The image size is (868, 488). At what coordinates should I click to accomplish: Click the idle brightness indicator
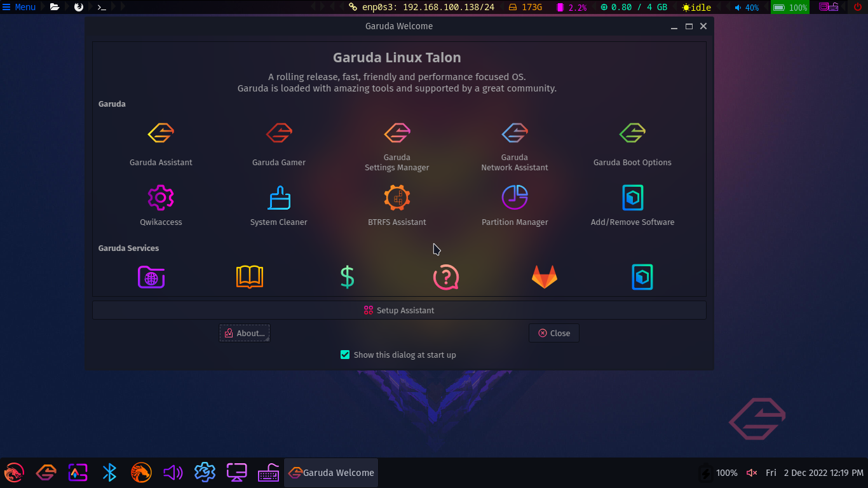point(696,8)
